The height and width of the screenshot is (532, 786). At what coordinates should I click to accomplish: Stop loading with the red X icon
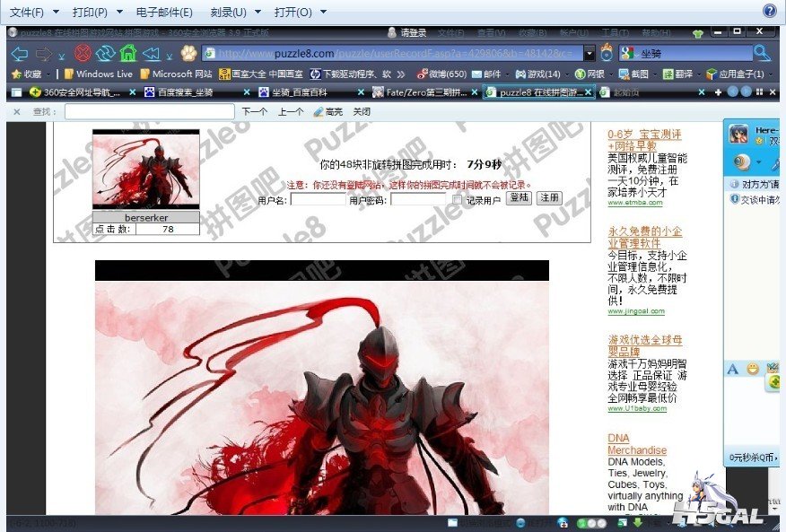point(83,53)
